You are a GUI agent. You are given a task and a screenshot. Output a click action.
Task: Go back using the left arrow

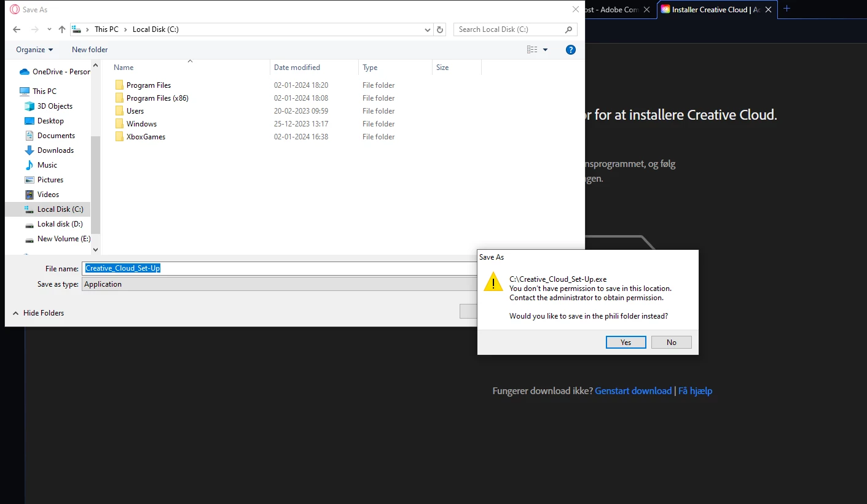coord(17,29)
